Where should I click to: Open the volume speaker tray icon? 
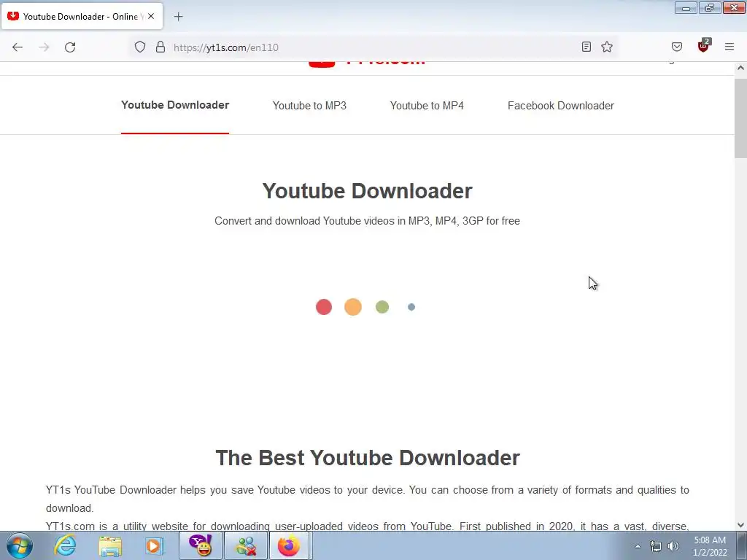coord(673,546)
